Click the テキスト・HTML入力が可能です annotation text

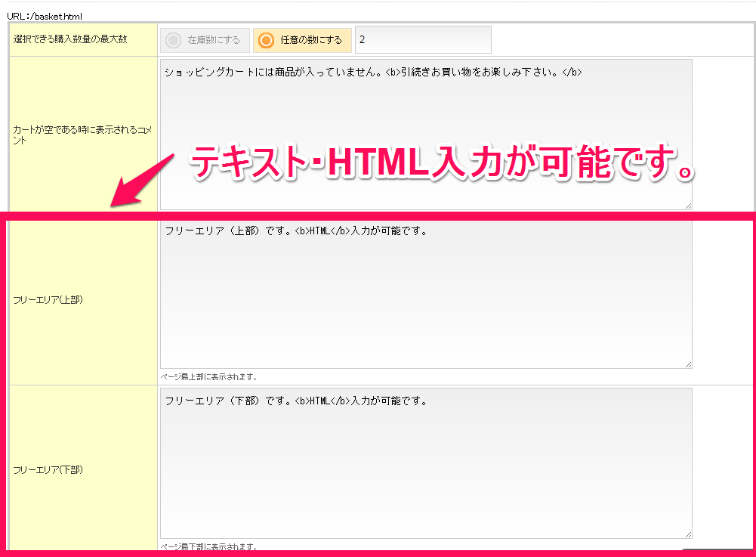coord(442,163)
